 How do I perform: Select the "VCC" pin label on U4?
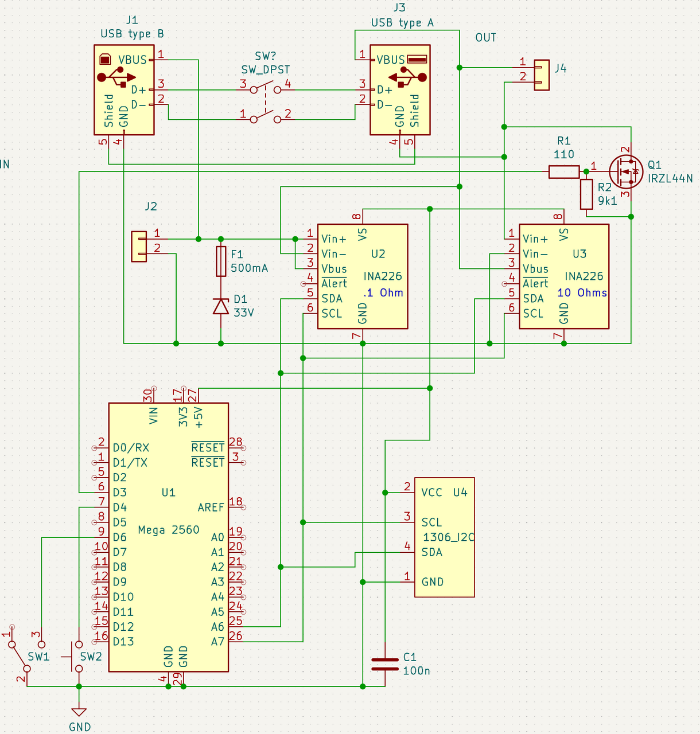(431, 493)
